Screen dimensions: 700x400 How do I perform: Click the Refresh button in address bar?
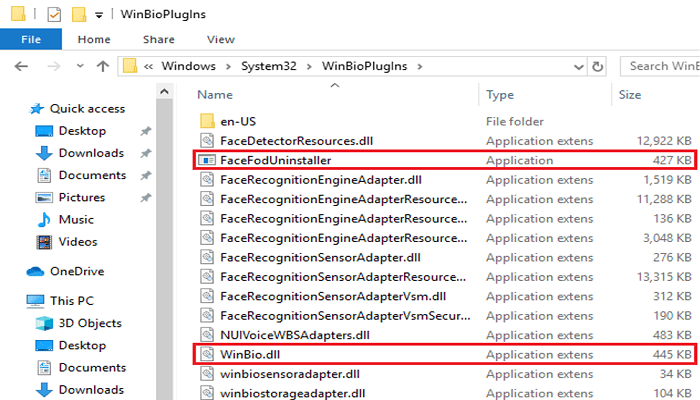pos(597,67)
